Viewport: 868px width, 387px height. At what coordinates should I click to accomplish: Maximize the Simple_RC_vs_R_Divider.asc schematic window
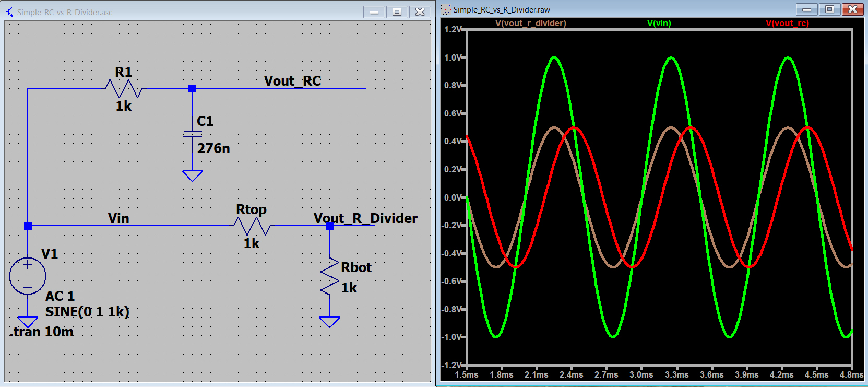click(397, 12)
